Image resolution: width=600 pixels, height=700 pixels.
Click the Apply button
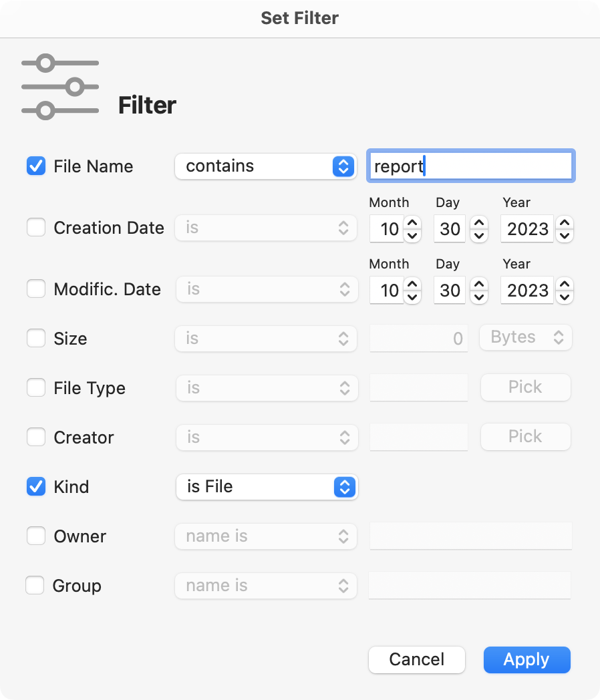[527, 659]
